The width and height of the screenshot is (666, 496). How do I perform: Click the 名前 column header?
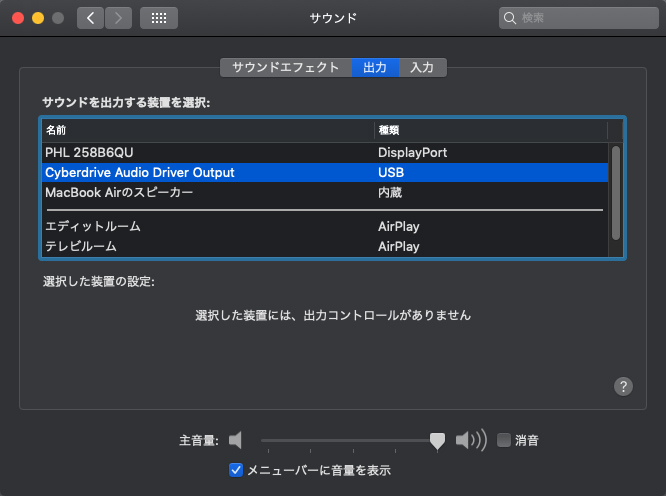tap(208, 130)
